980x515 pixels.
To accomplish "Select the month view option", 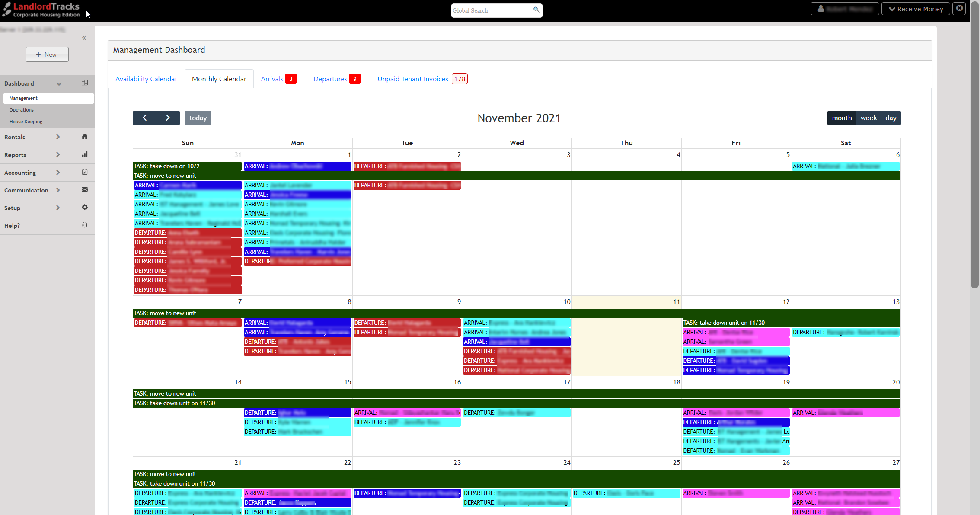I will pos(842,118).
